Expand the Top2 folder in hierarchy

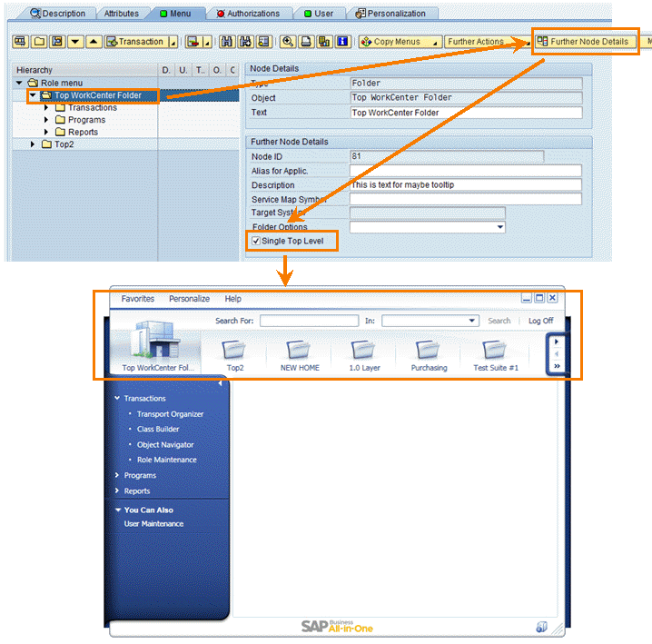point(35,144)
